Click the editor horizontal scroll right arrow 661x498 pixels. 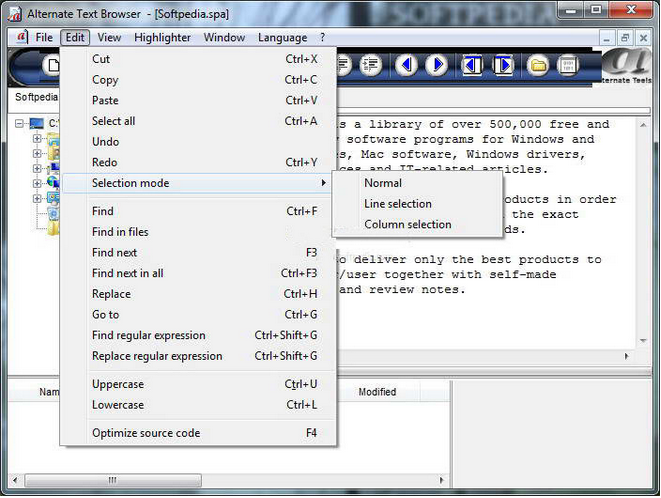click(627, 356)
